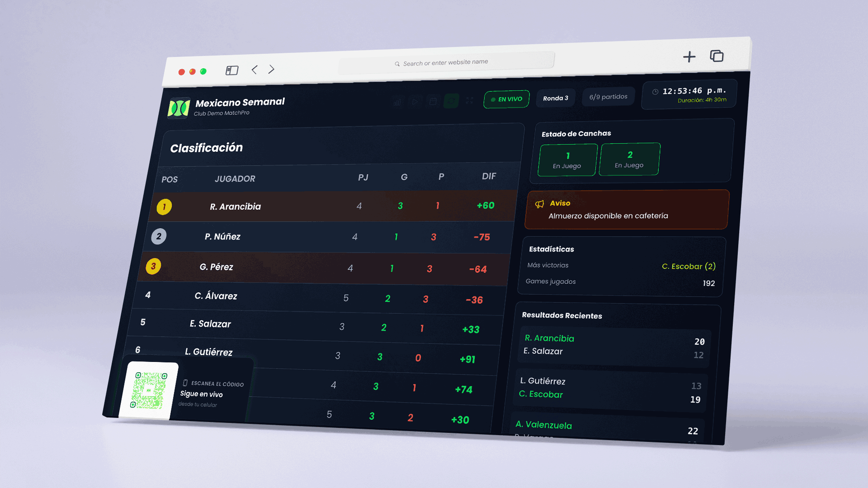
Task: Select the R. Arancibia row in the standings
Action: coord(333,206)
